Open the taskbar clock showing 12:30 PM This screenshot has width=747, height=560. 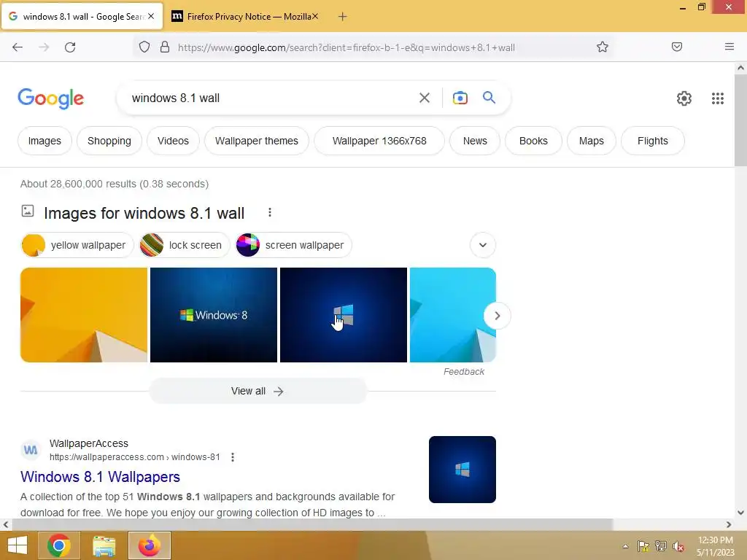(x=715, y=546)
